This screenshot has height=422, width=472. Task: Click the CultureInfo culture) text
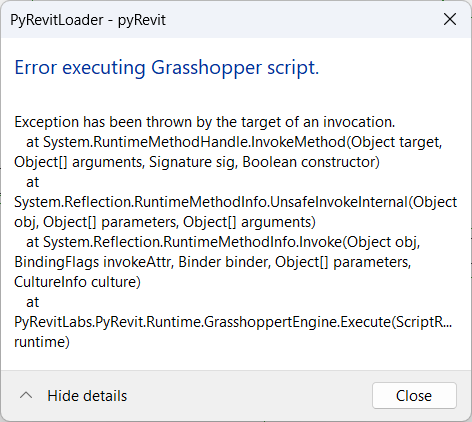coord(77,282)
